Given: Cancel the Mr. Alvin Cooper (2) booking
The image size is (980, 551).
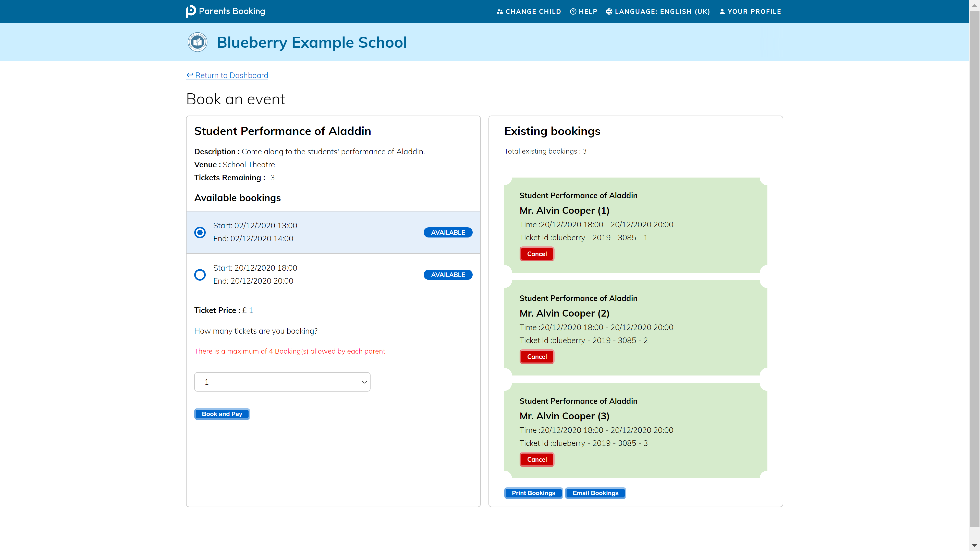Looking at the screenshot, I should coord(536,357).
